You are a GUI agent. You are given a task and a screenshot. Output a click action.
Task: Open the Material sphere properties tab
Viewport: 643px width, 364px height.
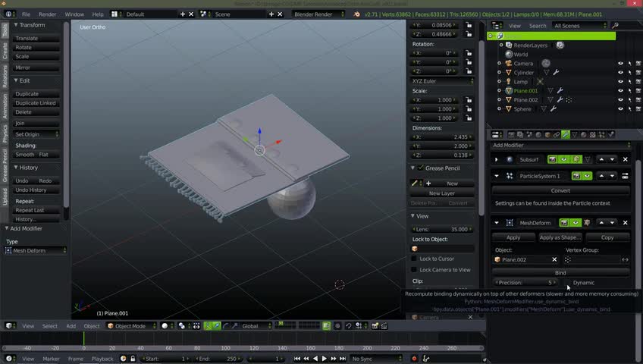point(584,134)
